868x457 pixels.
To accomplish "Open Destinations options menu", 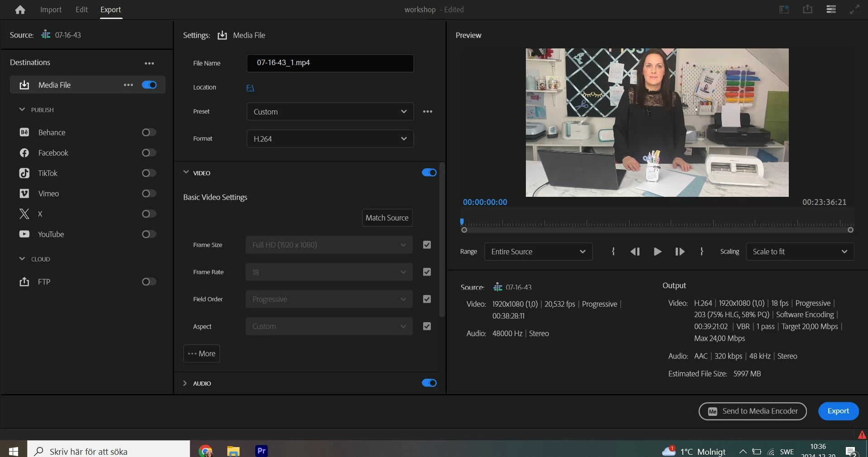I will click(149, 63).
